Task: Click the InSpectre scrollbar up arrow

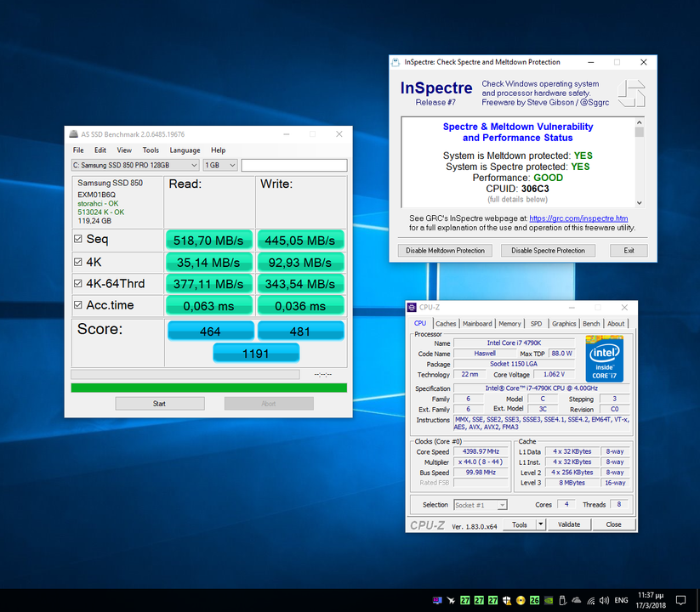Action: coord(640,122)
